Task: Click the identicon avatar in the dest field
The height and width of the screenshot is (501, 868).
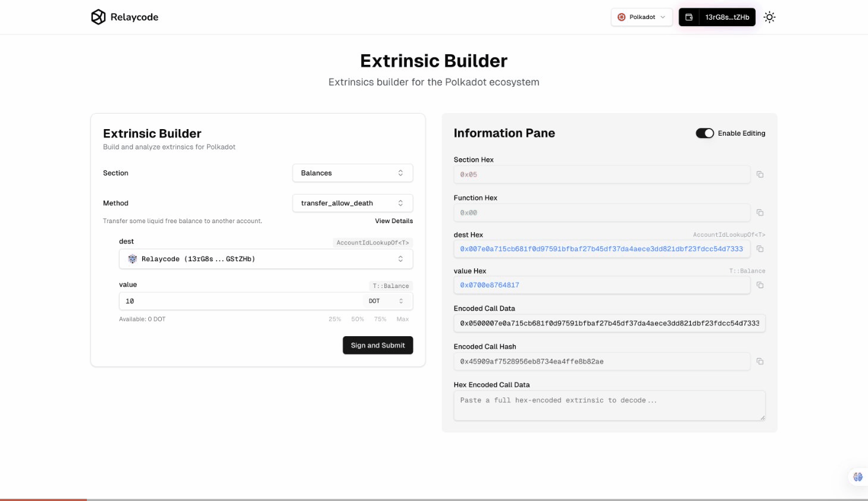Action: click(x=132, y=259)
